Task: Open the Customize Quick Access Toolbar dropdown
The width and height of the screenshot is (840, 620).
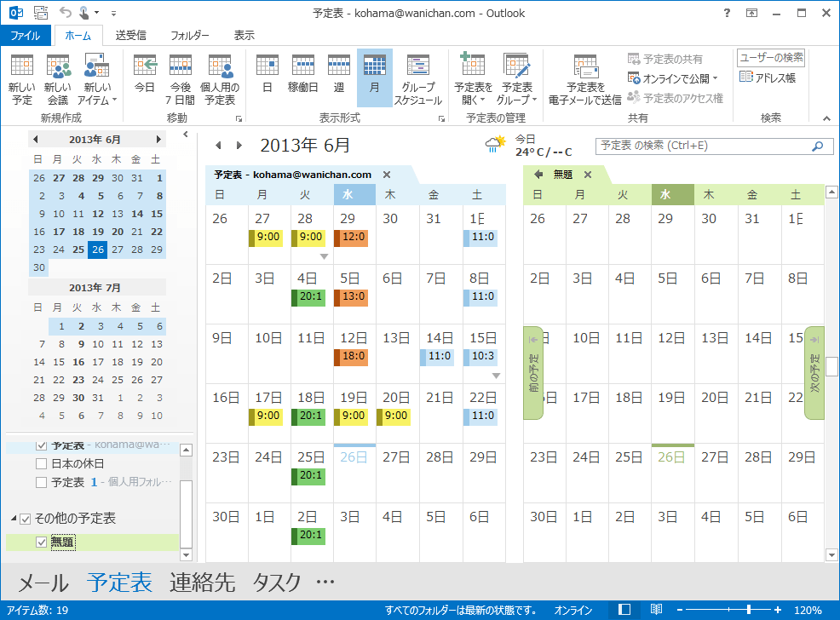Action: tap(113, 14)
